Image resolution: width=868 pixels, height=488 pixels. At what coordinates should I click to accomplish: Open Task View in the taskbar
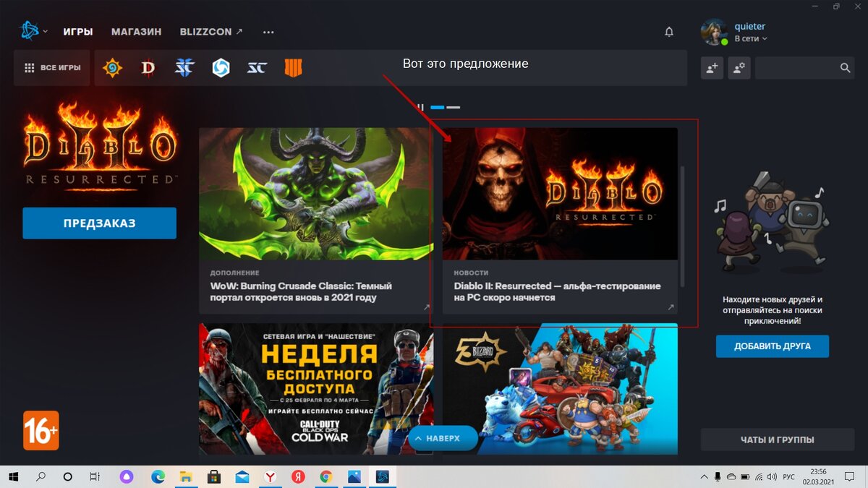coord(95,477)
